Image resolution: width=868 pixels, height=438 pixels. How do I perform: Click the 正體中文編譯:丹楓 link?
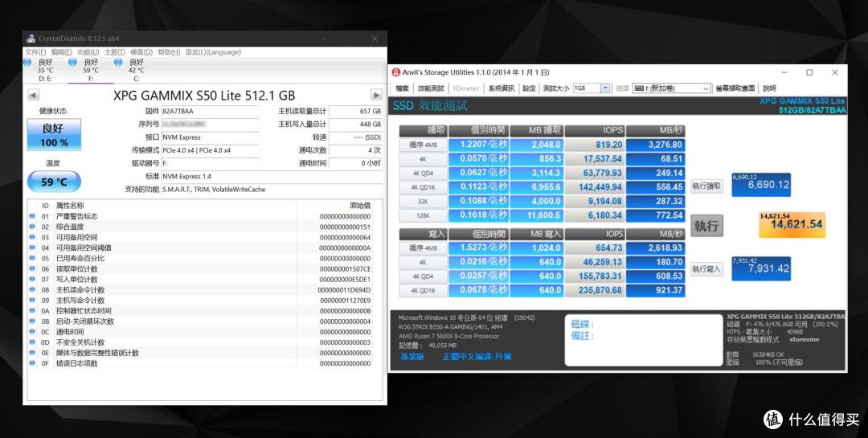477,357
